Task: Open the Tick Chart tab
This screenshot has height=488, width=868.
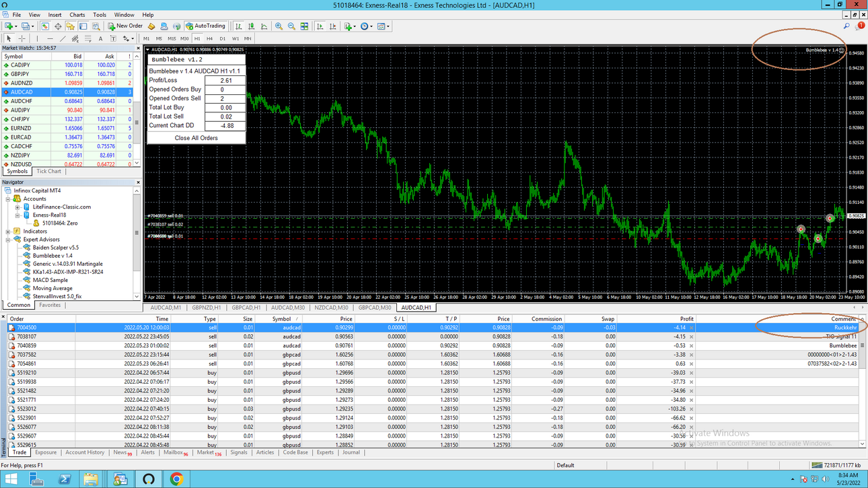Action: coord(48,171)
